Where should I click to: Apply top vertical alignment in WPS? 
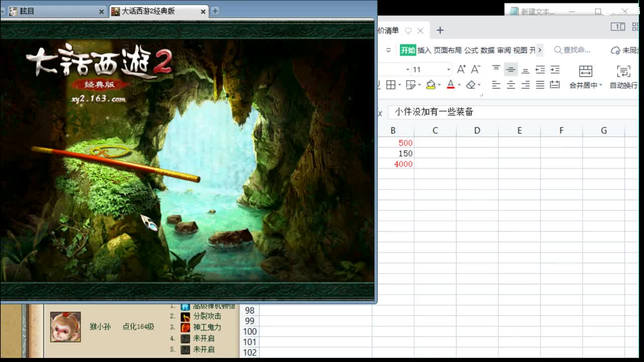pos(496,69)
